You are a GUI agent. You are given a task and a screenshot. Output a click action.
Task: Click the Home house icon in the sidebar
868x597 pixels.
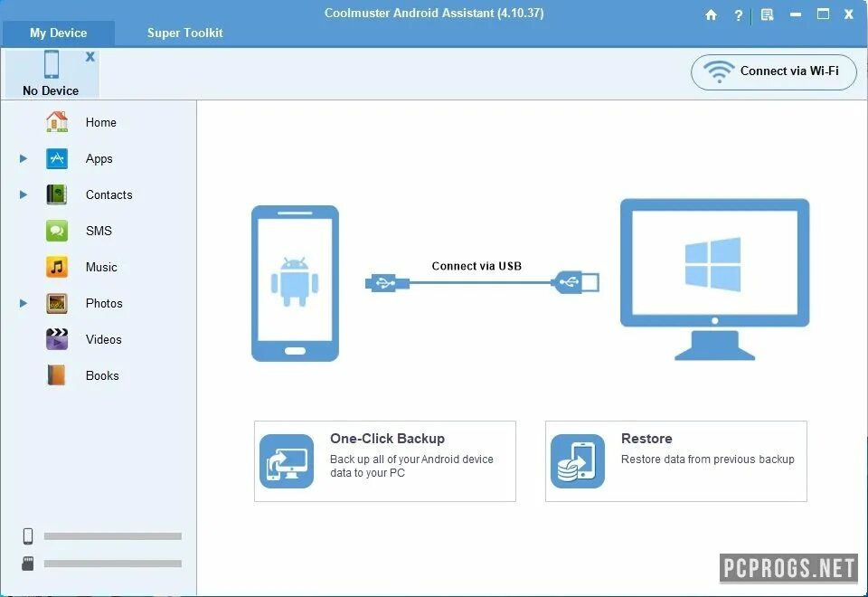pyautogui.click(x=56, y=122)
